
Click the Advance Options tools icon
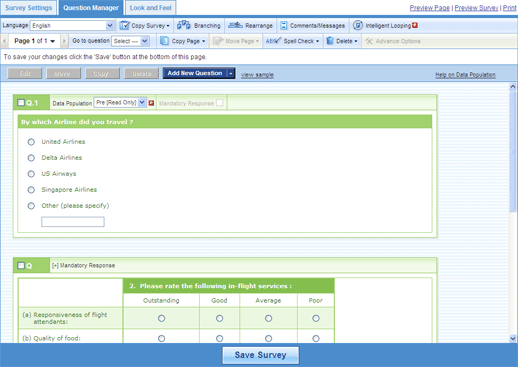[x=369, y=41]
